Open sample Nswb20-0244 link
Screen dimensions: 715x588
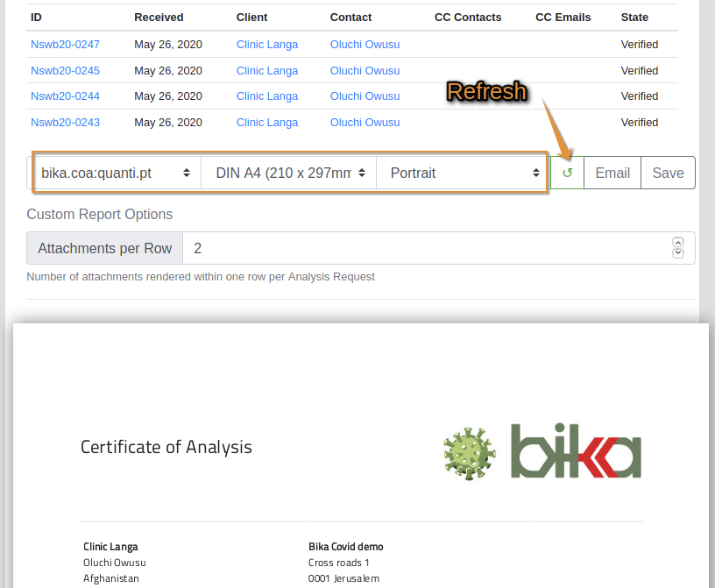[x=65, y=96]
